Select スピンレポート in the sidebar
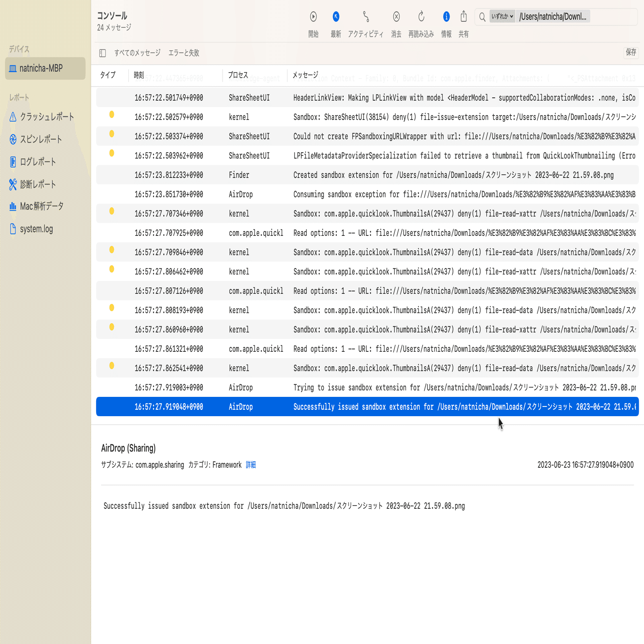The height and width of the screenshot is (644, 644). pos(41,139)
